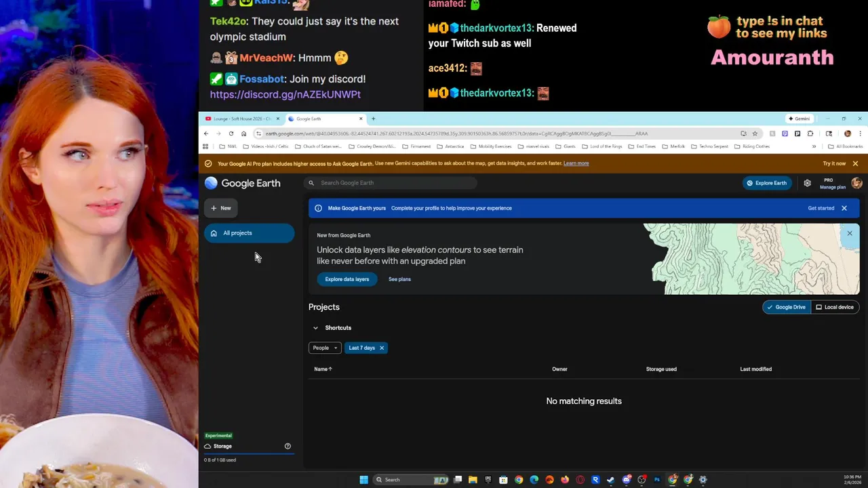Open Firefox from the taskbar

tap(565, 480)
